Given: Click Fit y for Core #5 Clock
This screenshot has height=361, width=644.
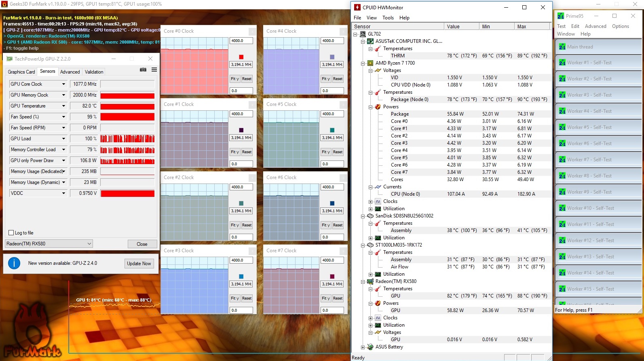Looking at the screenshot, I should (326, 152).
